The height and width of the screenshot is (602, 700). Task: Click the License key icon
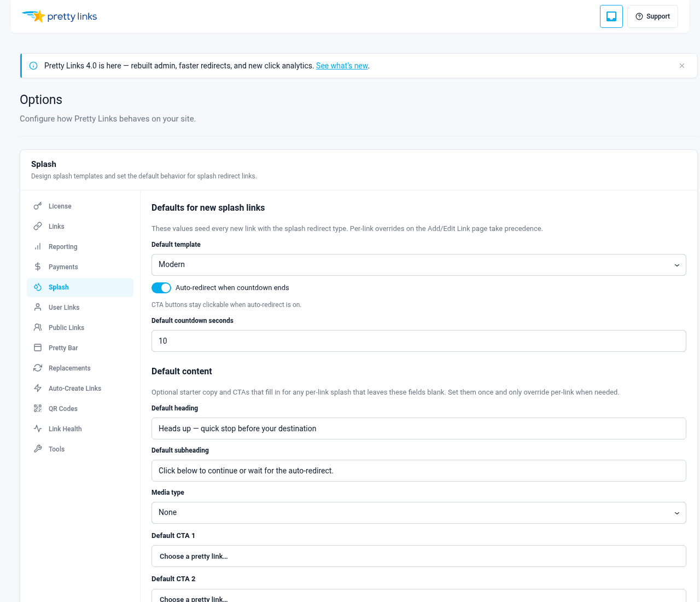pyautogui.click(x=38, y=206)
